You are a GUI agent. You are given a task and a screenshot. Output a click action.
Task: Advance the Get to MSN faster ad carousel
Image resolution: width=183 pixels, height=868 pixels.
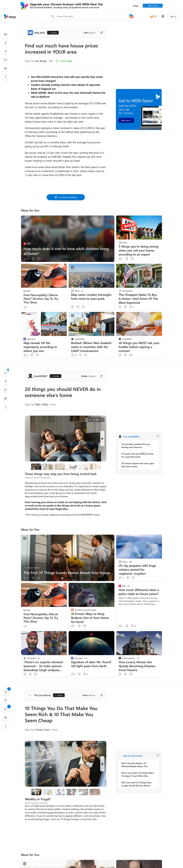pos(160,109)
